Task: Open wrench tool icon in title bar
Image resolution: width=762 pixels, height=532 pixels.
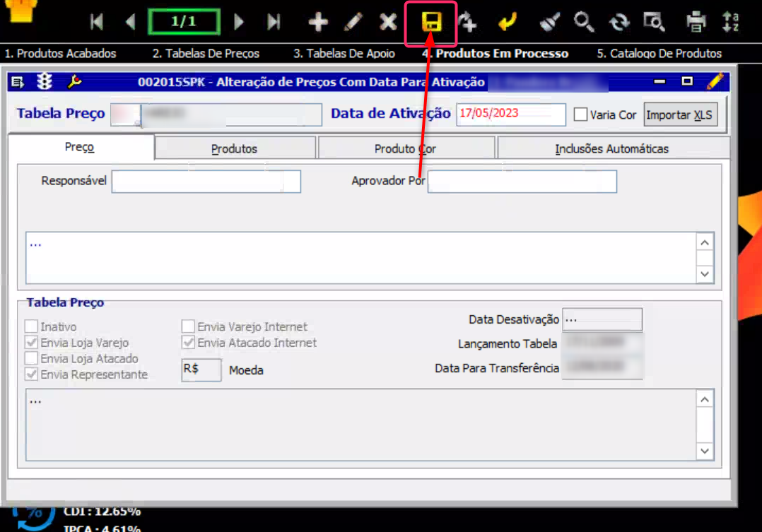Action: tap(74, 82)
